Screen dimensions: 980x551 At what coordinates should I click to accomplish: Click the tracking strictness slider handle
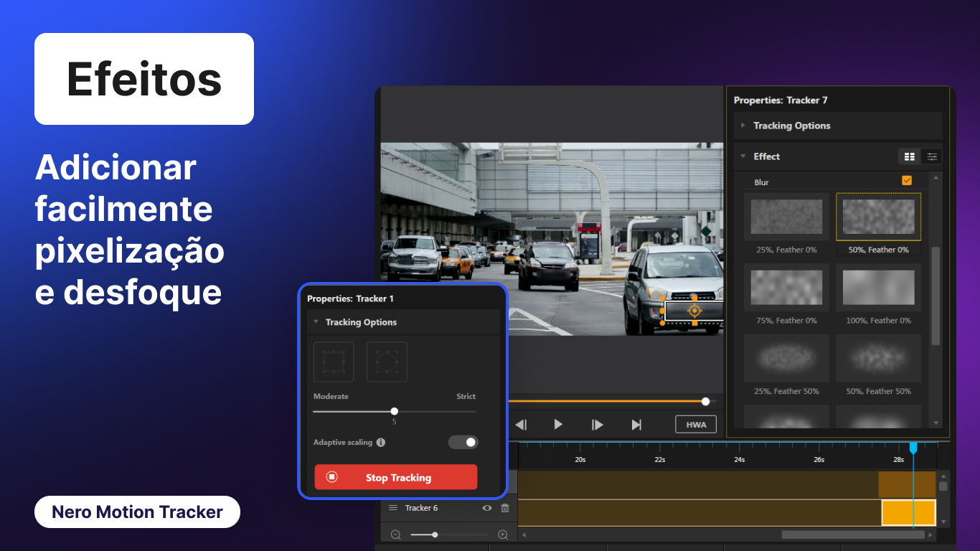coord(394,411)
